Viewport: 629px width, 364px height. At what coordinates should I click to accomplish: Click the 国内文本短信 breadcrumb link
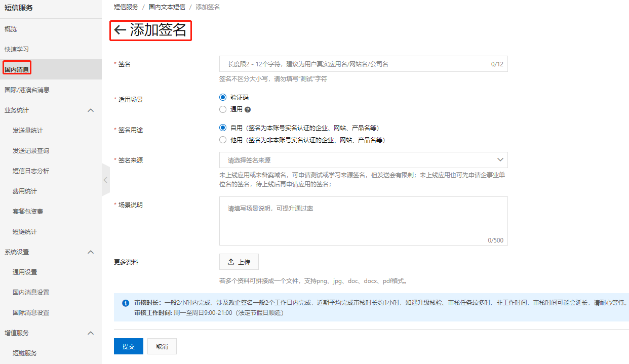[x=167, y=7]
